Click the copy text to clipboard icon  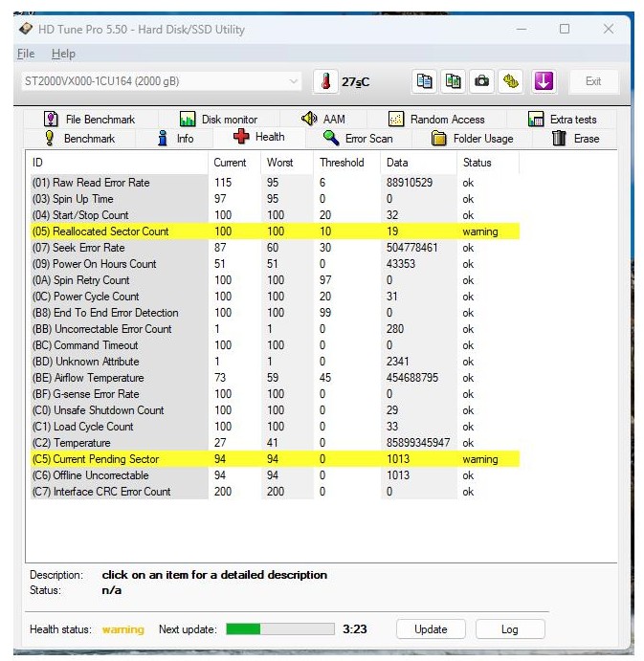point(425,81)
